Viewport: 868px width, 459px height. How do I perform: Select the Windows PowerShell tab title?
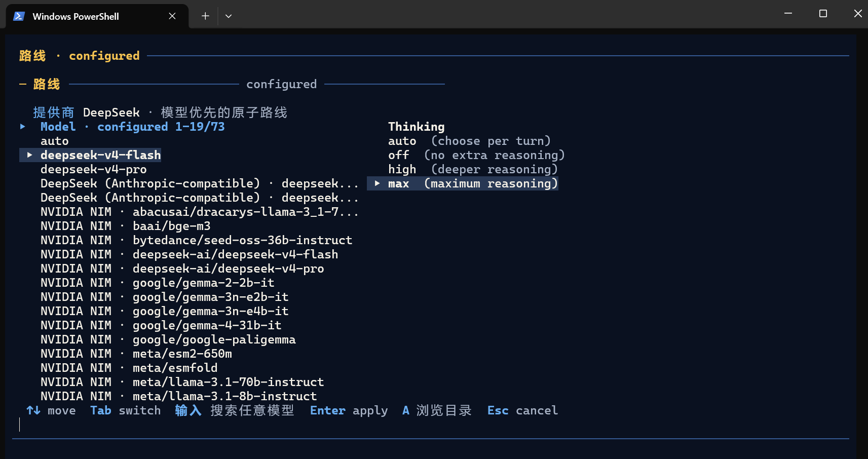coord(76,16)
